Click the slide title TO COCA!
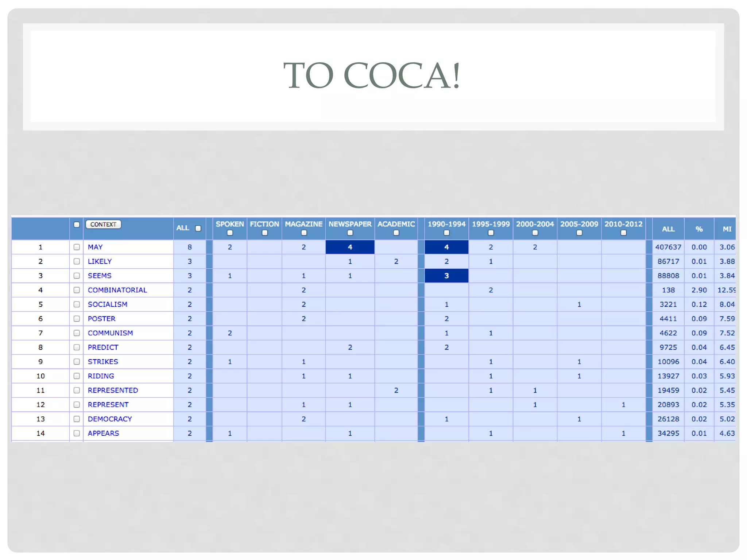Image resolution: width=747 pixels, height=560 pixels. [373, 75]
